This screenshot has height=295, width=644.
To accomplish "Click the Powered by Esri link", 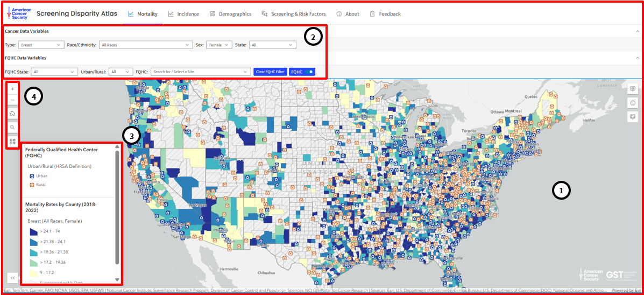I will pos(626,290).
